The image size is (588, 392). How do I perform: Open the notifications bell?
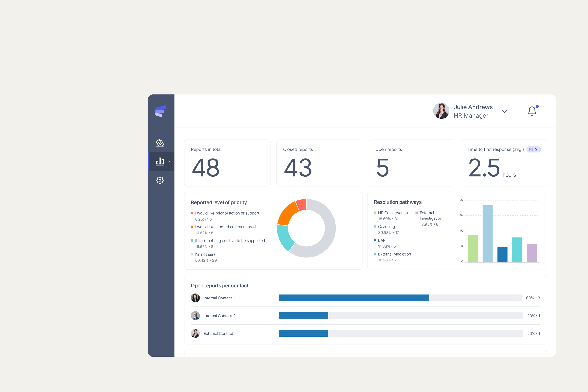(x=532, y=111)
